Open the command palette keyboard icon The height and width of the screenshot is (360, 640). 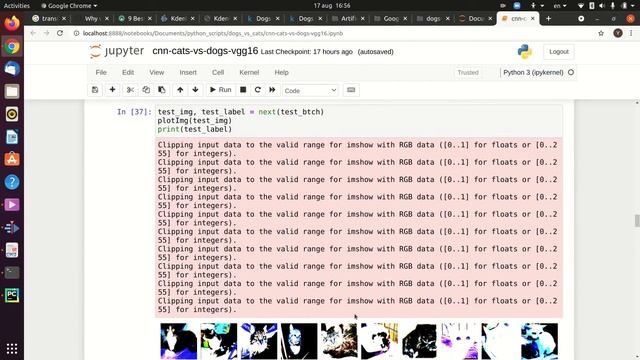351,90
